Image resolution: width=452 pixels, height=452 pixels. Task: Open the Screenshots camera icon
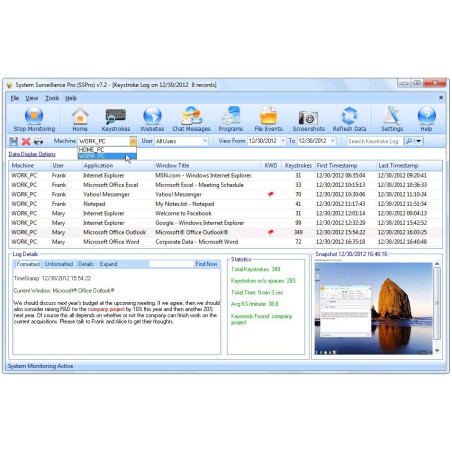(x=308, y=119)
